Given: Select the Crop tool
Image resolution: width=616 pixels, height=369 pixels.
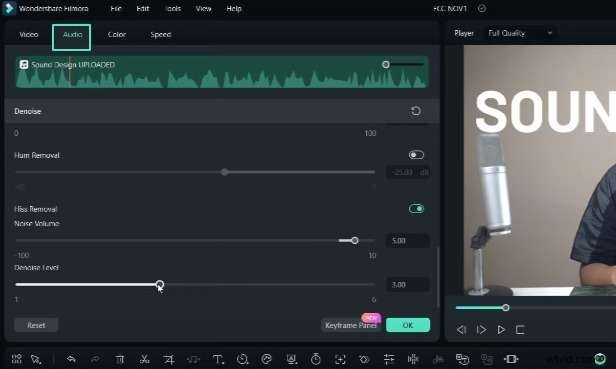Looking at the screenshot, I should click(169, 359).
